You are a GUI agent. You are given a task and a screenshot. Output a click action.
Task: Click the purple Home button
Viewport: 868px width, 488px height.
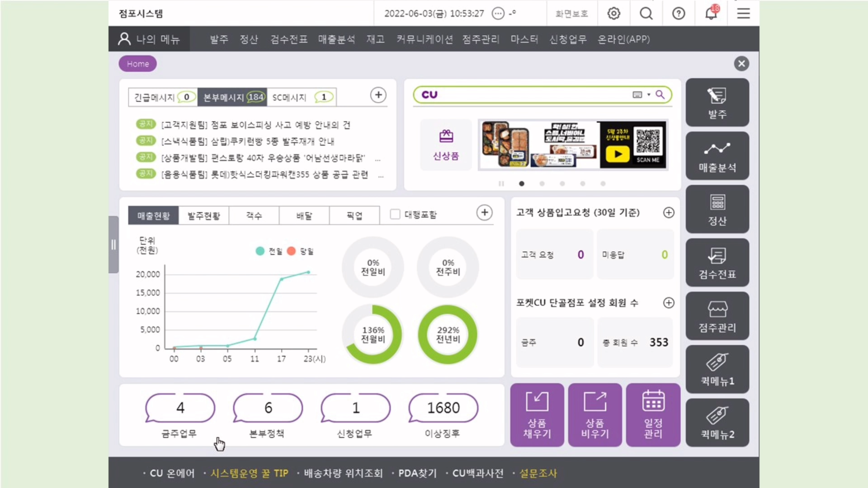[x=138, y=64]
